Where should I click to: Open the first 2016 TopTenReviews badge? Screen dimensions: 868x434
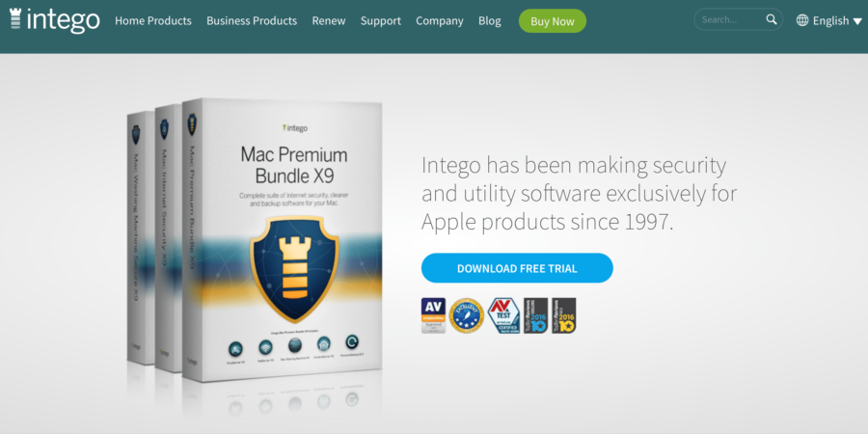pyautogui.click(x=536, y=315)
